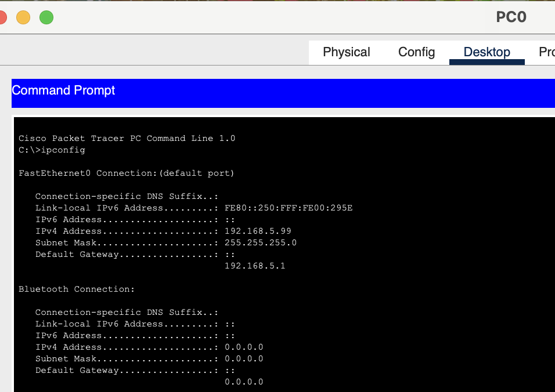555x392 pixels.
Task: Select the Desktop tab
Action: [486, 52]
